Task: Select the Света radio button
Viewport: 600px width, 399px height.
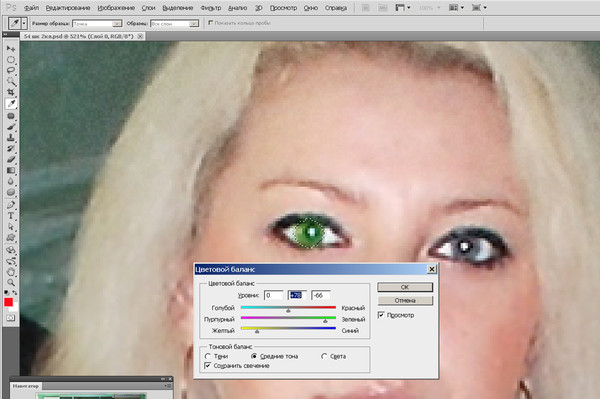Action: [324, 356]
